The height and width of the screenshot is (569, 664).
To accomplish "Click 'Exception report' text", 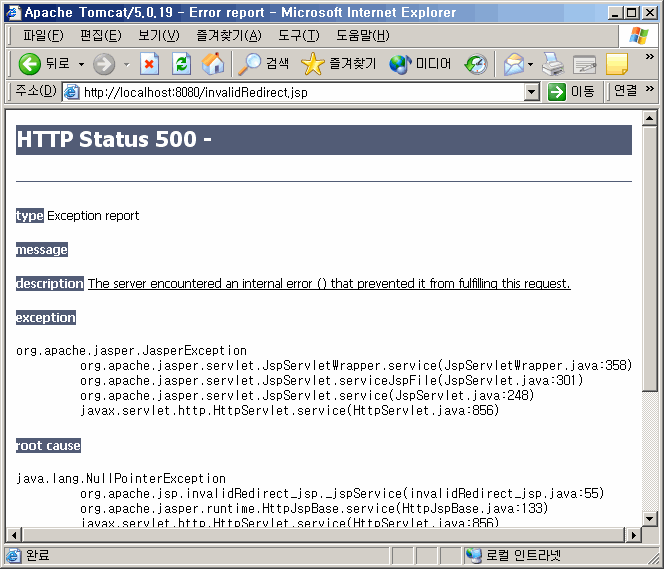I will point(93,216).
